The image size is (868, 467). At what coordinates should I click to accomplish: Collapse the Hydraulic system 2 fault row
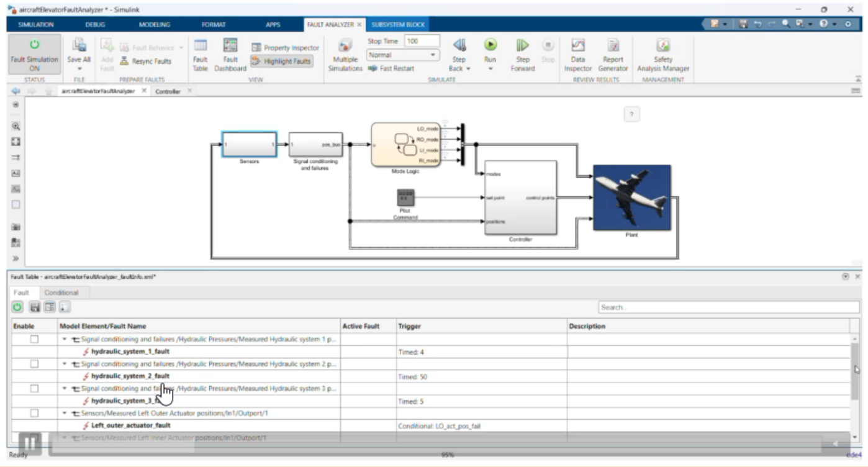click(x=65, y=364)
